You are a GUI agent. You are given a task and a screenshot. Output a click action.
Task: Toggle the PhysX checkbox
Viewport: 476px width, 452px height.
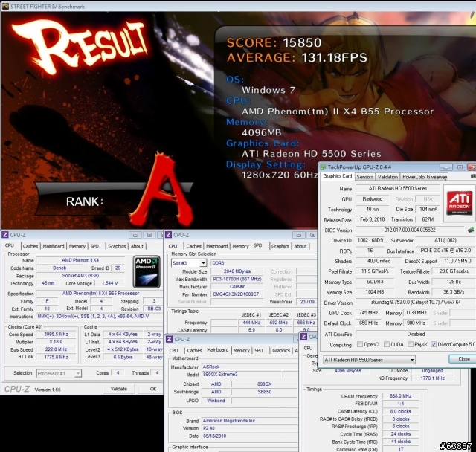coord(411,344)
